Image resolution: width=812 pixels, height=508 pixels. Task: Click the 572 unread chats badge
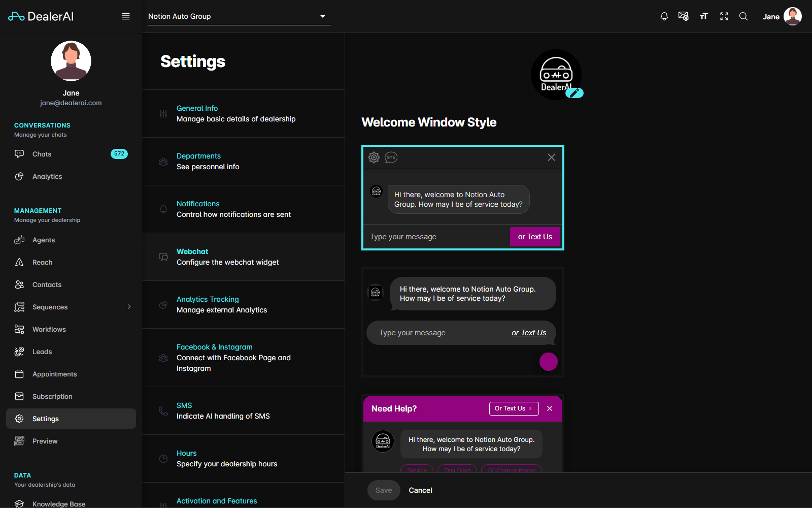[119, 154]
